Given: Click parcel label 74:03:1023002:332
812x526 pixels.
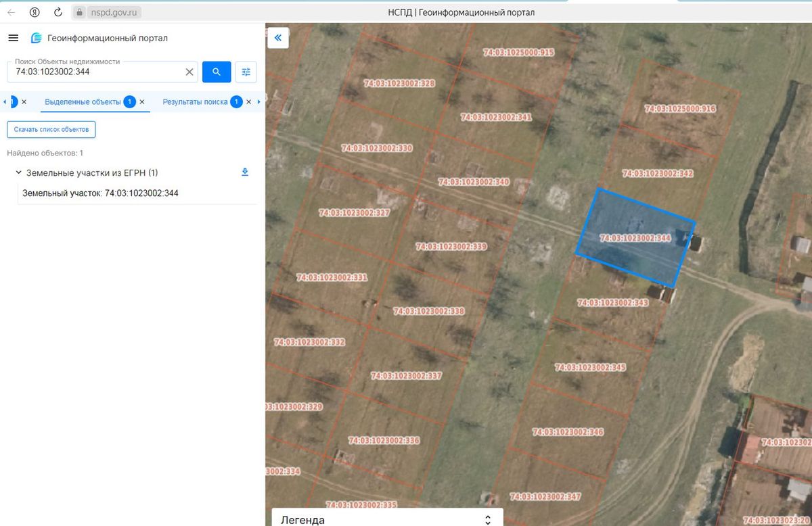Looking at the screenshot, I should pos(309,343).
